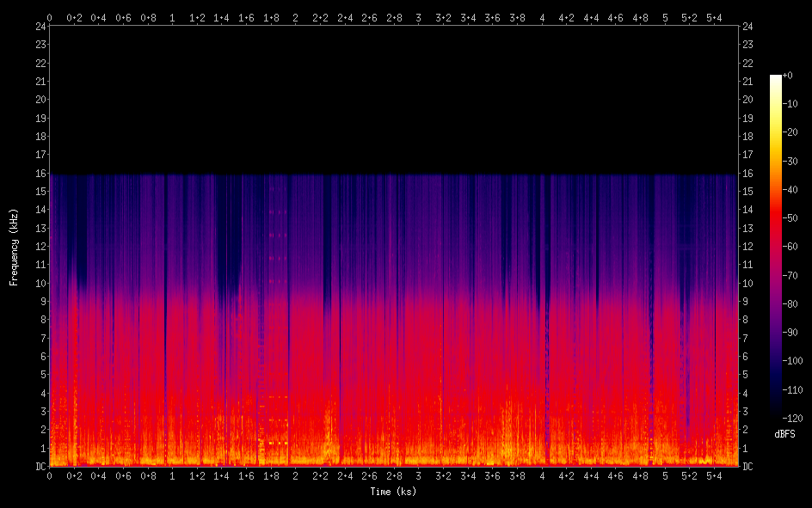Image resolution: width=812 pixels, height=508 pixels.
Task: Click the 5 ks tick on bottom time axis
Action: [665, 475]
